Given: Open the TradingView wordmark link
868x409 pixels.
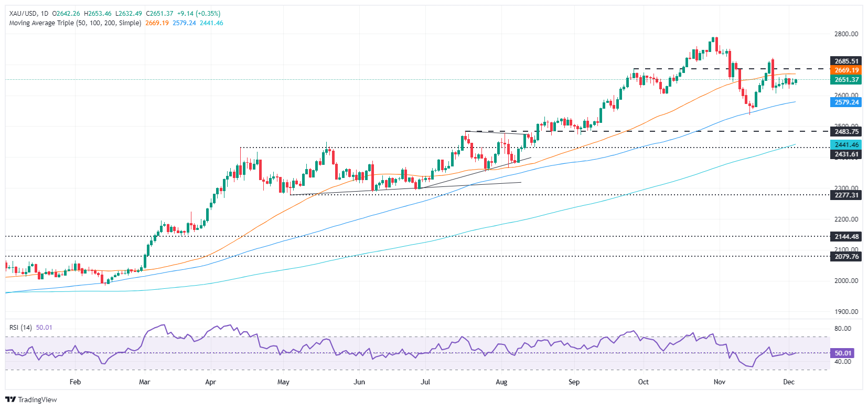Looking at the screenshot, I should (37, 400).
